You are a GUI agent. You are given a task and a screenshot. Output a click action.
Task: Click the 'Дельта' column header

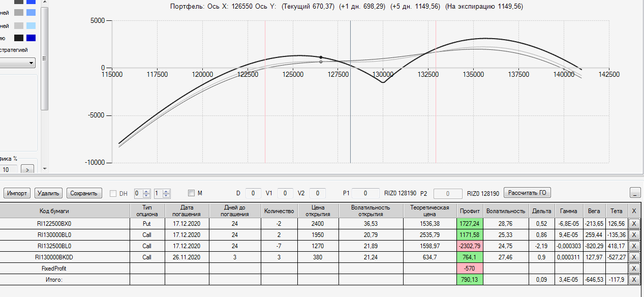pyautogui.click(x=541, y=211)
